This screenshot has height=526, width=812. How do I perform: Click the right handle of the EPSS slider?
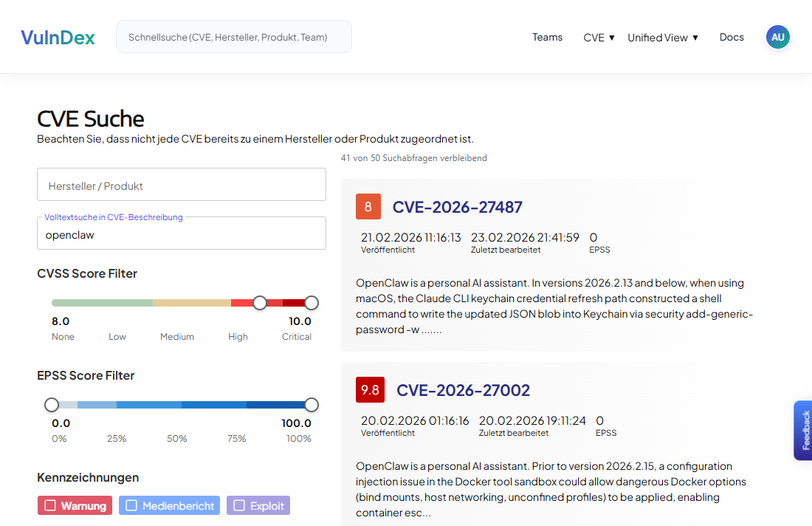(311, 404)
